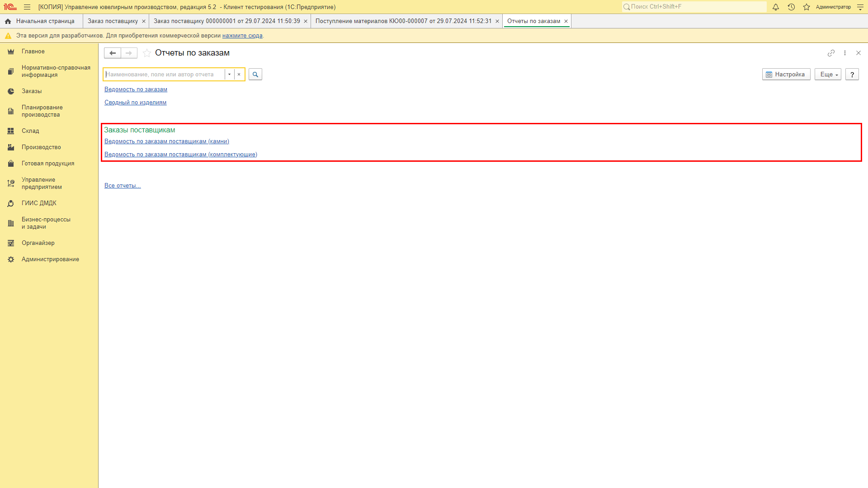Run report search magnifier button
The width and height of the screenshot is (868, 488).
(x=255, y=75)
